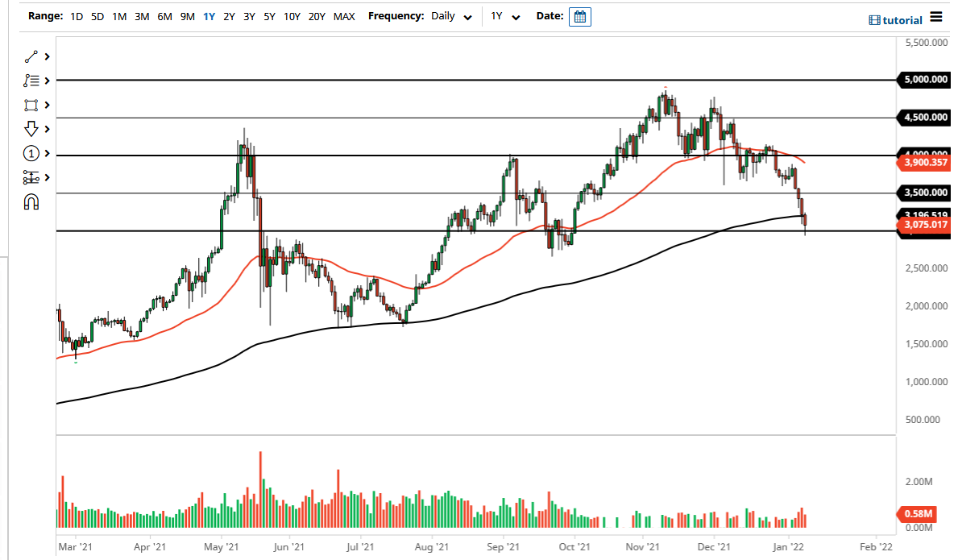Screen dimensions: 954x560
Task: Expand the rectangle tool options chevron
Action: pyautogui.click(x=47, y=105)
